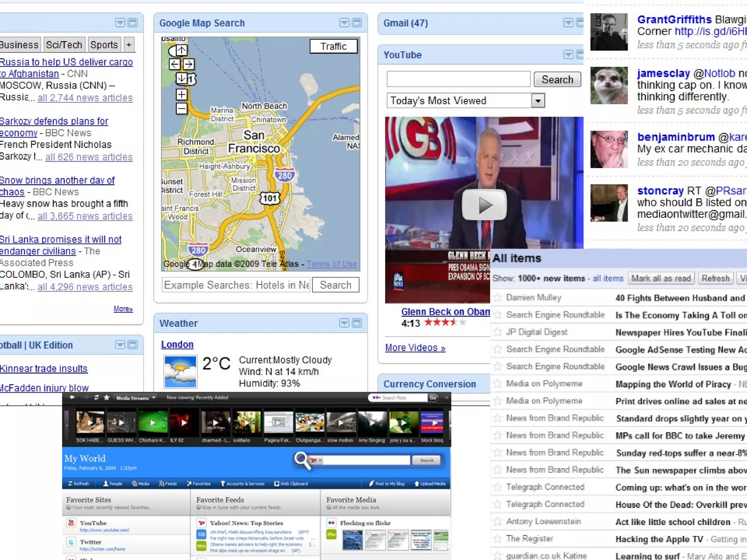Click Mark all as read button
Screen dimensions: 747x560
661,279
